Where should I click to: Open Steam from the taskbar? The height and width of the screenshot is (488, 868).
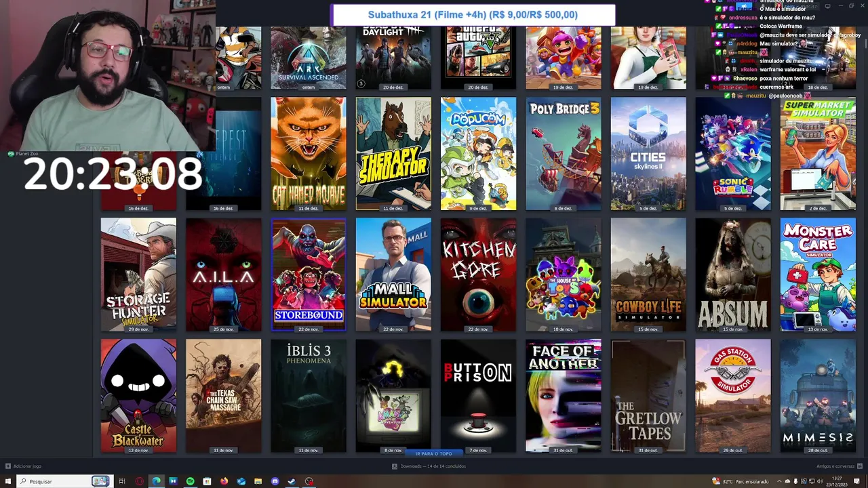pyautogui.click(x=292, y=481)
